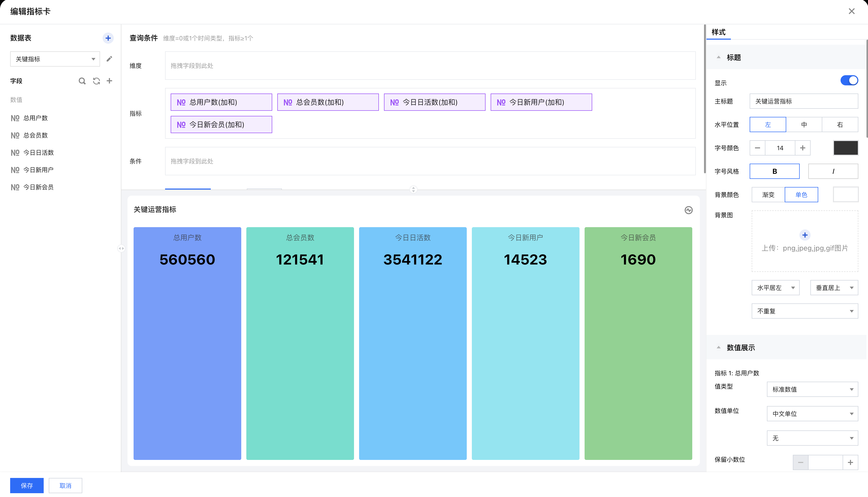This screenshot has width=868, height=497.
Task: Add new field using plus icon beside 字段
Action: pyautogui.click(x=109, y=81)
